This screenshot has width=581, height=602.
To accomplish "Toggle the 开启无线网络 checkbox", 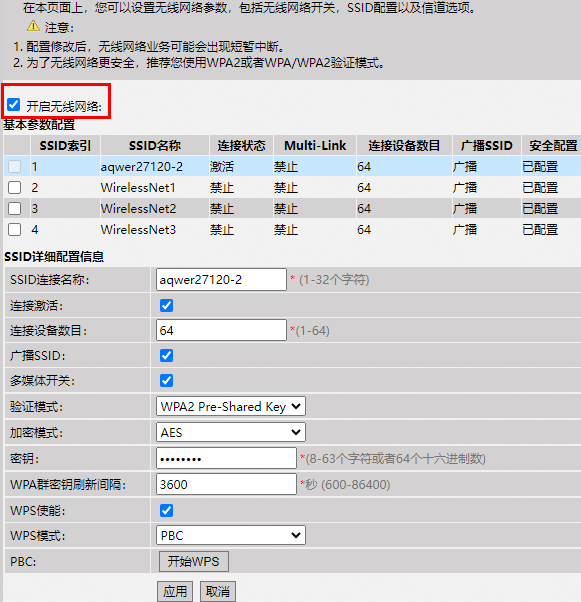I will click(14, 104).
